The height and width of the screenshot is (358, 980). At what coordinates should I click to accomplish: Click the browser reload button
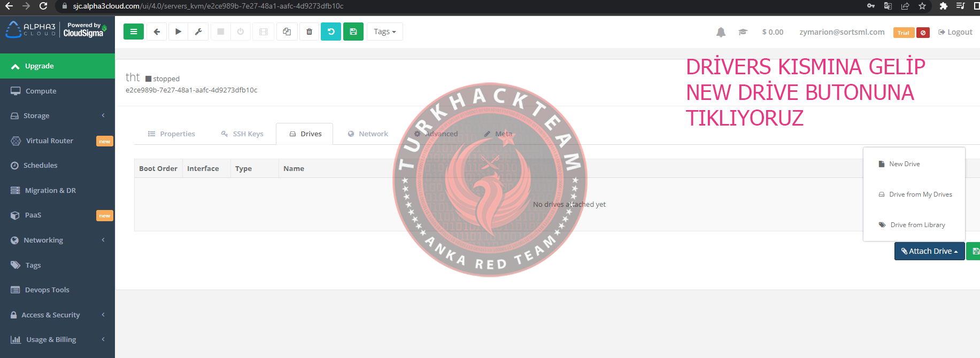[43, 6]
